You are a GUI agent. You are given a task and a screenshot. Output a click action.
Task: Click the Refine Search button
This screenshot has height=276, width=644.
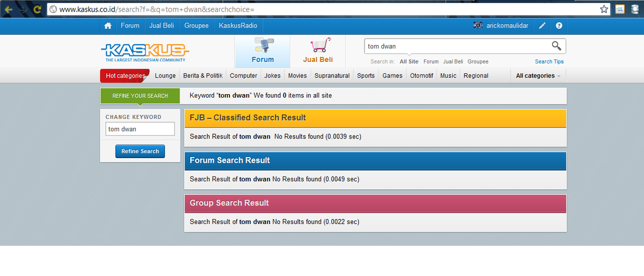click(140, 151)
